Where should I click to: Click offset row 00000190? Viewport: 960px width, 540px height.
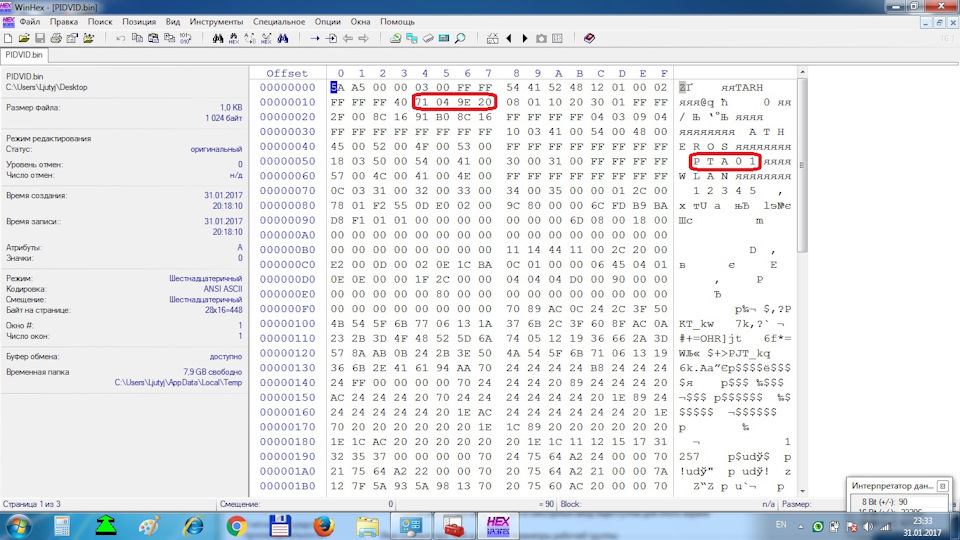point(287,457)
